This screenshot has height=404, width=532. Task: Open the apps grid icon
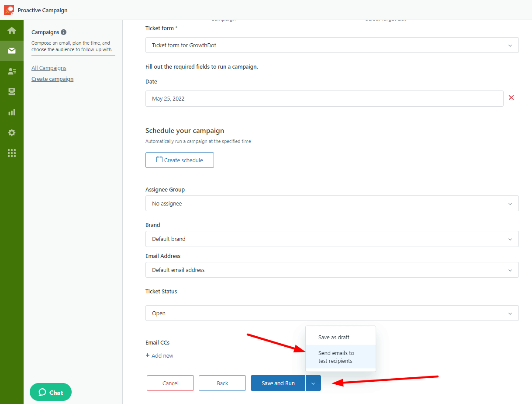click(12, 153)
